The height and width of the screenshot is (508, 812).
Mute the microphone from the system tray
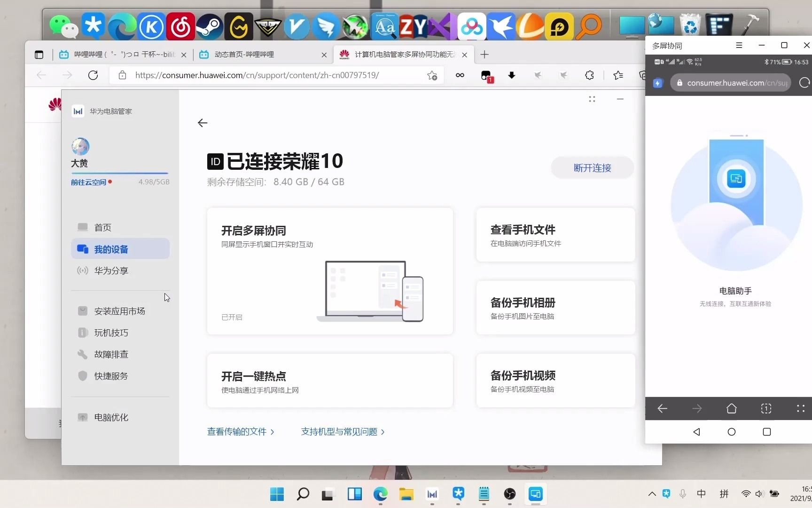pos(682,494)
